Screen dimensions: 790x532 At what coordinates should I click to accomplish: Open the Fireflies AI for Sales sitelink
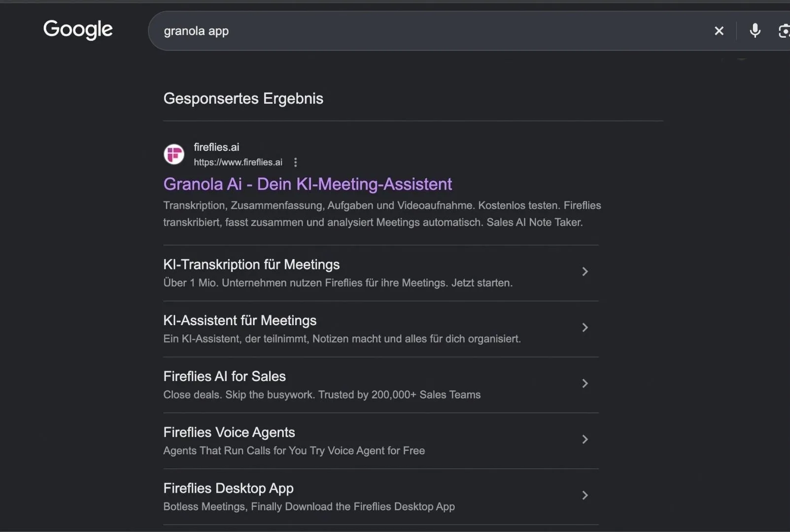click(x=225, y=376)
